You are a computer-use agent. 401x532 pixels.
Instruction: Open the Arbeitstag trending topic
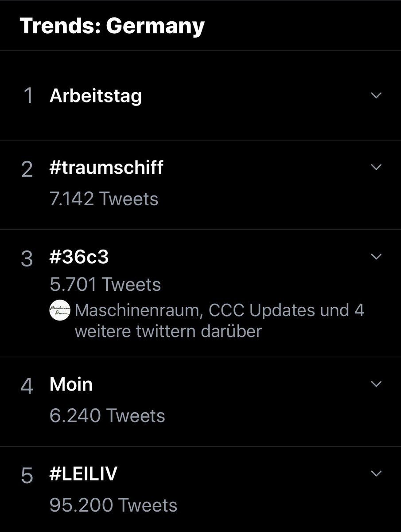pyautogui.click(x=96, y=96)
